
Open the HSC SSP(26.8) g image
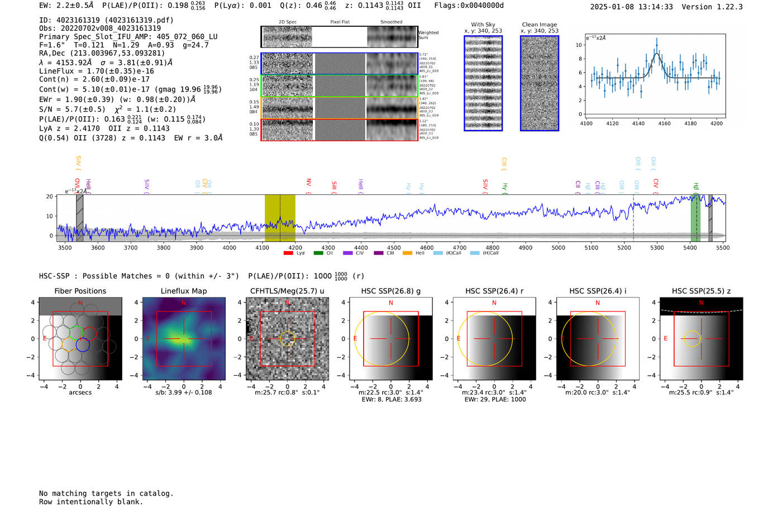pyautogui.click(x=391, y=339)
